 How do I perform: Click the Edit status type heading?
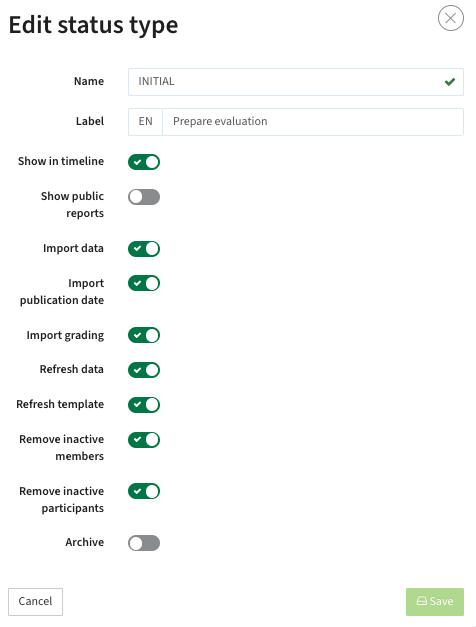(x=93, y=25)
